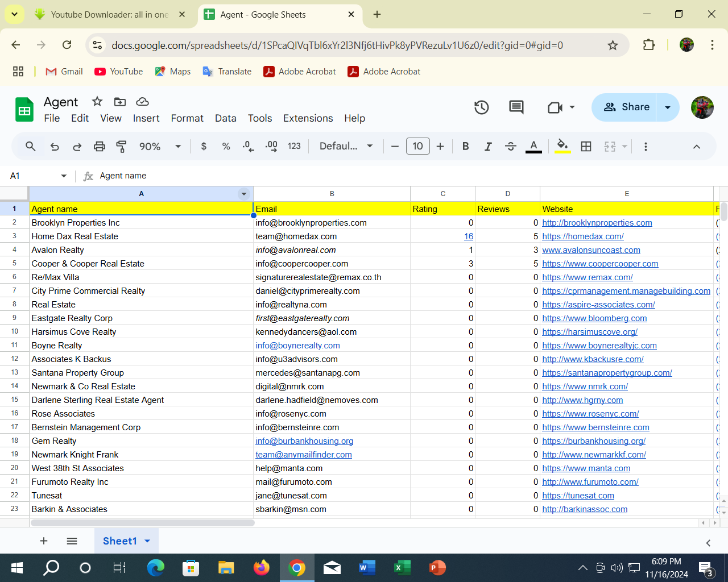This screenshot has height=582, width=728.
Task: Expand the font family dropdown
Action: 346,147
